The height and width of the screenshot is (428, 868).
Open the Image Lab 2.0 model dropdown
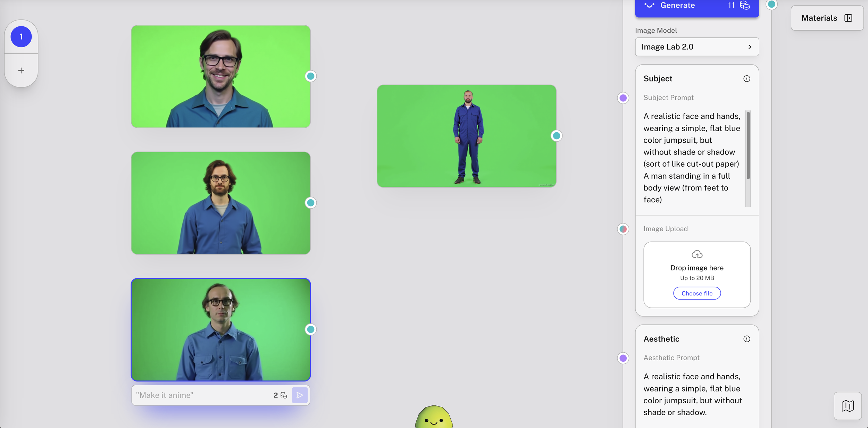tap(696, 47)
